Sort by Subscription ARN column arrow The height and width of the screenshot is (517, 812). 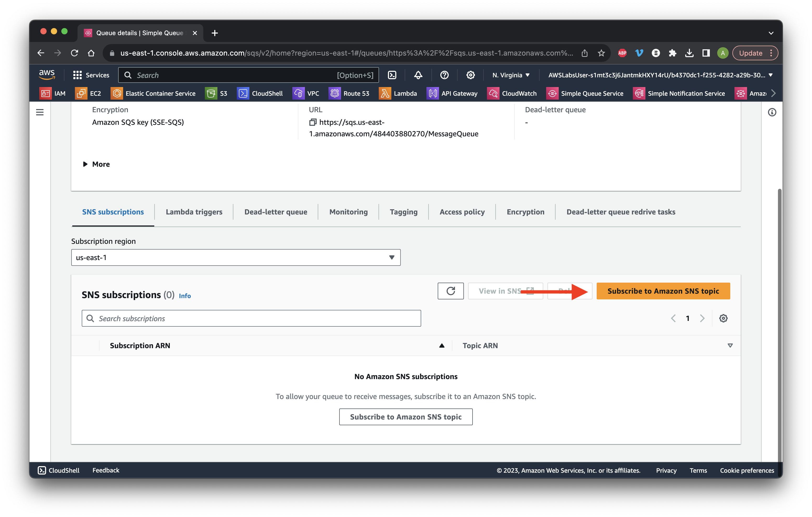coord(442,346)
